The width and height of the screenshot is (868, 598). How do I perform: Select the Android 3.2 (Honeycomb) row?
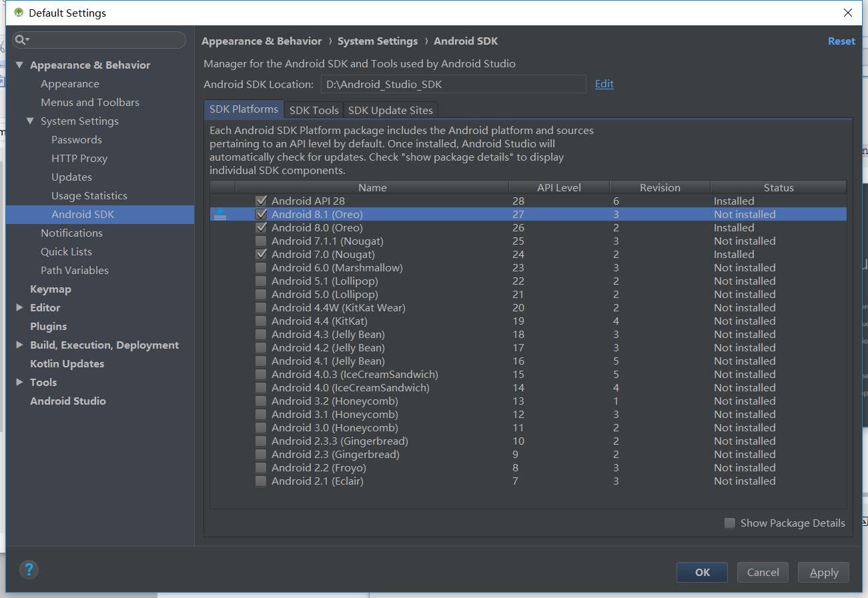tap(528, 401)
